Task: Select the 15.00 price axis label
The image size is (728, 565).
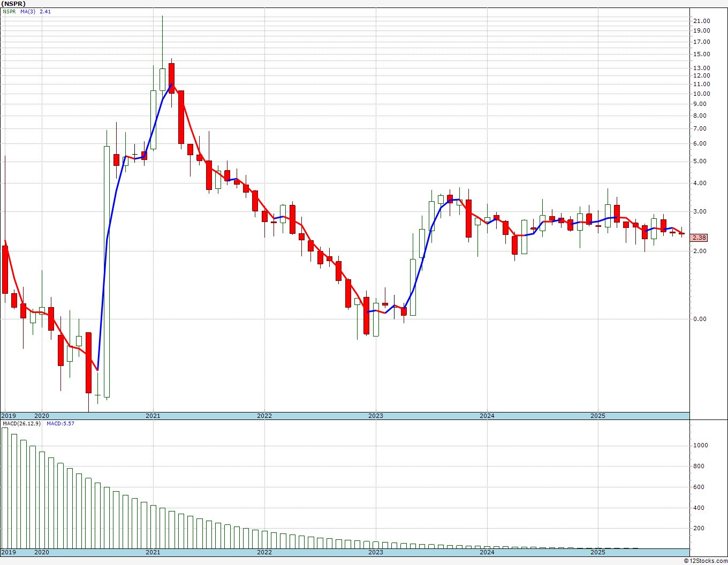Action: [x=702, y=54]
